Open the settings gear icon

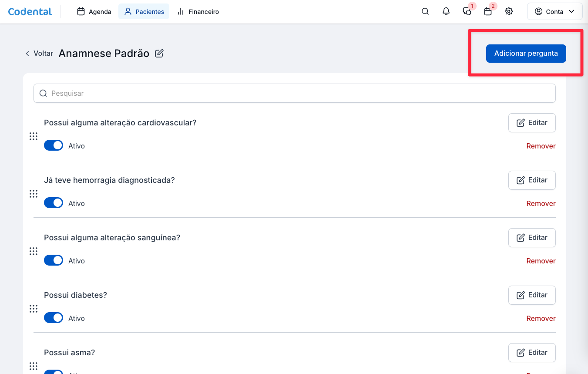point(509,12)
